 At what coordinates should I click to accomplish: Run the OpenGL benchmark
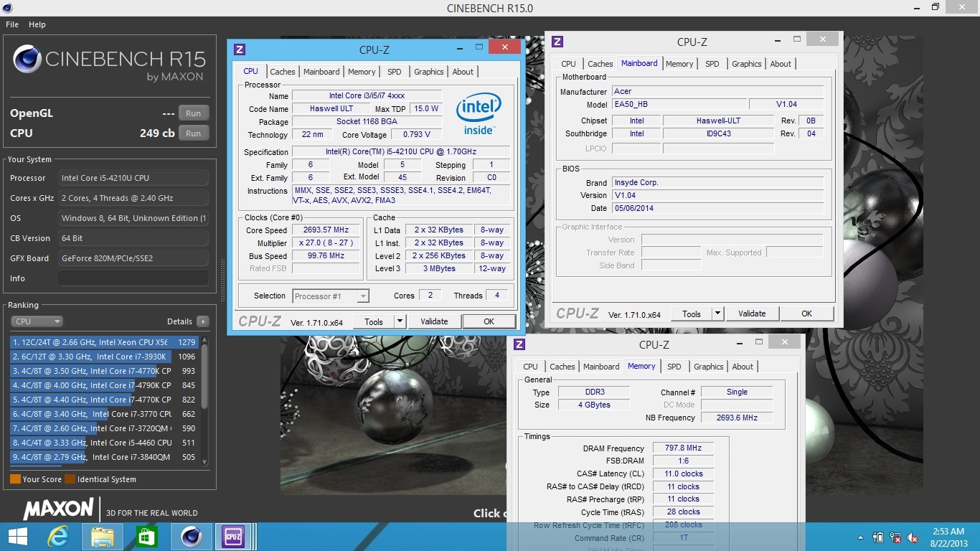(194, 113)
